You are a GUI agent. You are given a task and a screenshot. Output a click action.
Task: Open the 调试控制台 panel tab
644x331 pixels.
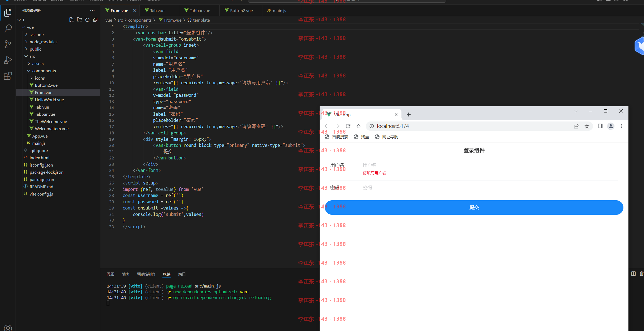tap(146, 274)
